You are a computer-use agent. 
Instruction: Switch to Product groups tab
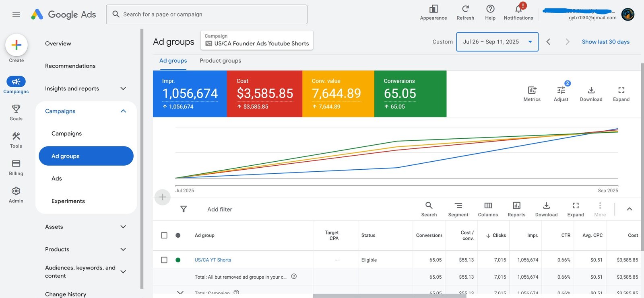tap(221, 61)
